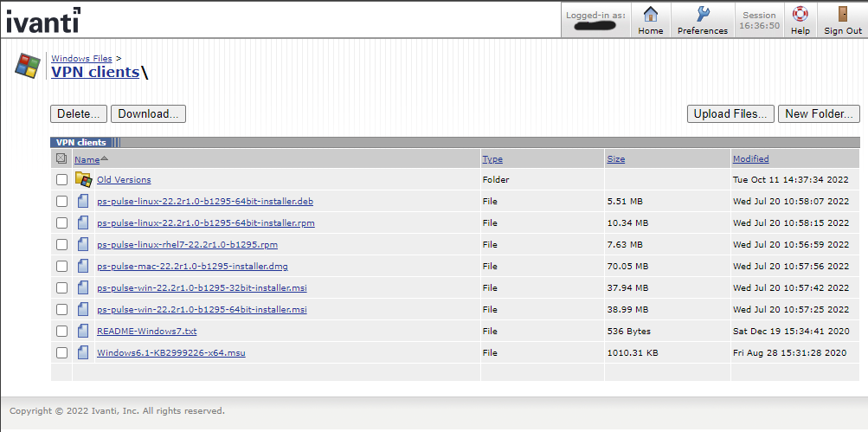Toggle the select-all checkbox in the table header
The width and height of the screenshot is (868, 432).
coord(61,159)
